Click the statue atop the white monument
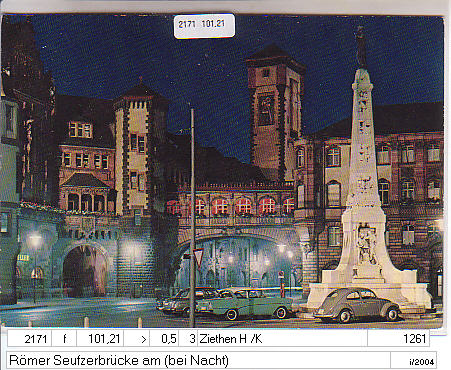Image resolution: width=451 pixels, height=370 pixels. (x=360, y=47)
